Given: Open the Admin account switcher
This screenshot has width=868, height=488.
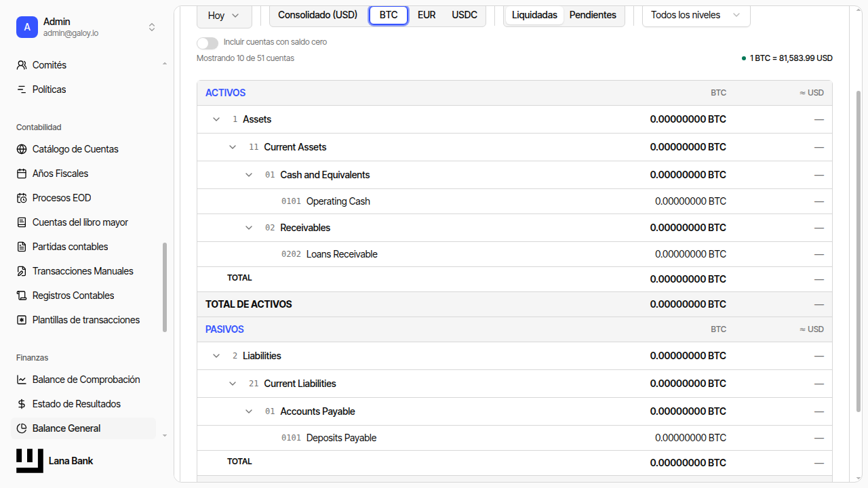Looking at the screenshot, I should [x=86, y=27].
